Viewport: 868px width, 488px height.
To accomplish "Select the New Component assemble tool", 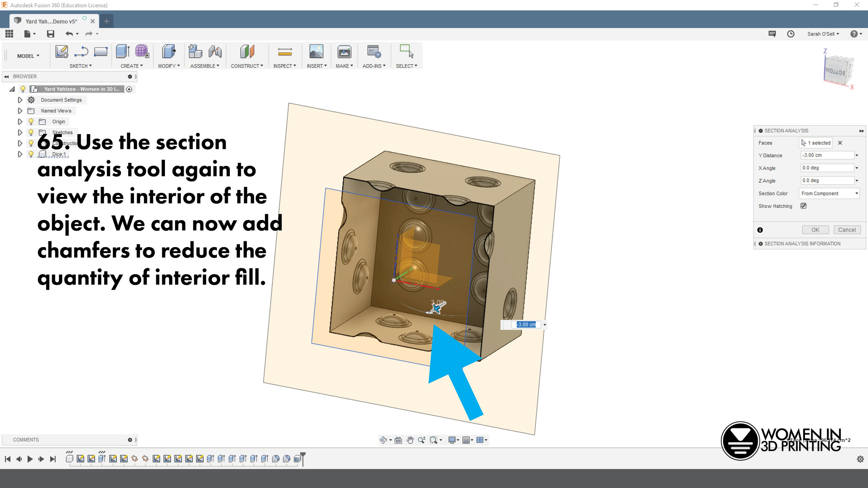I will tap(195, 51).
